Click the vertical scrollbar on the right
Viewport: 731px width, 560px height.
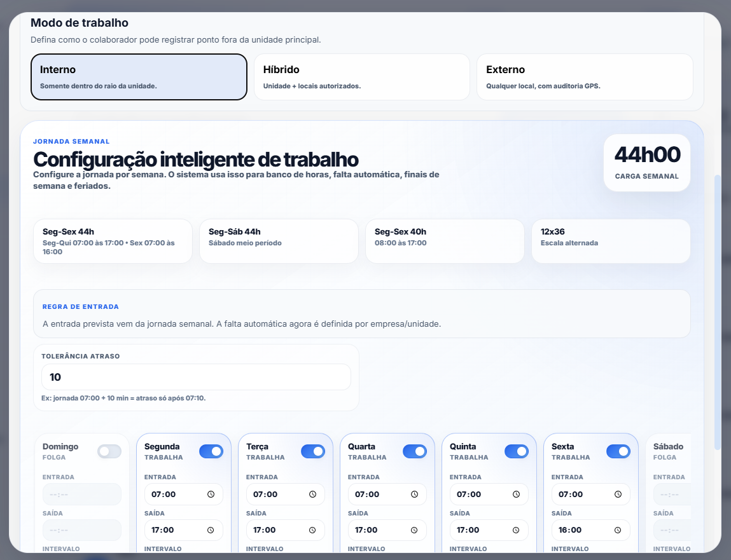(718, 312)
